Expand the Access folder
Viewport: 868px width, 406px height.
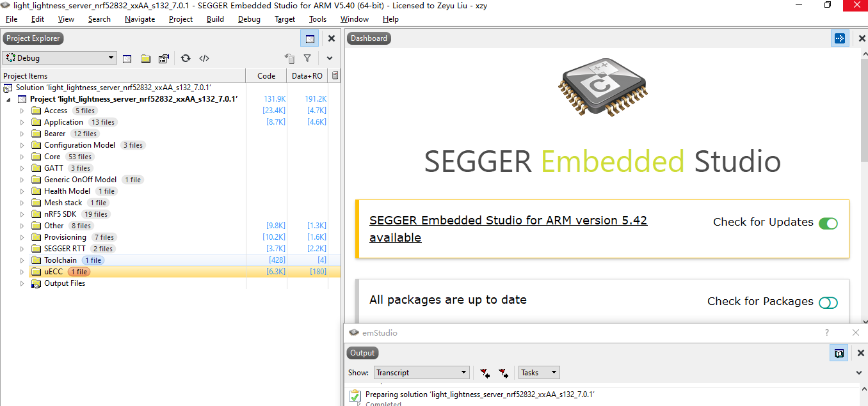click(x=22, y=111)
